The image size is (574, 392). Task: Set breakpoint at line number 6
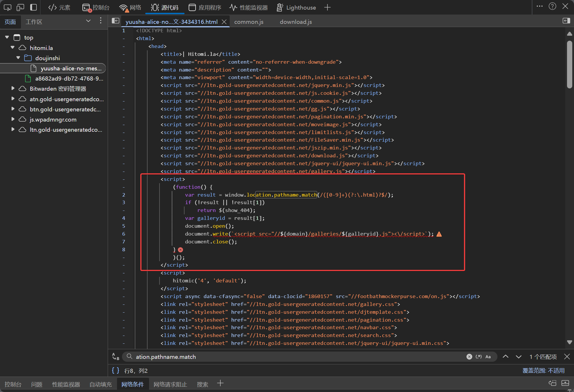tap(124, 234)
